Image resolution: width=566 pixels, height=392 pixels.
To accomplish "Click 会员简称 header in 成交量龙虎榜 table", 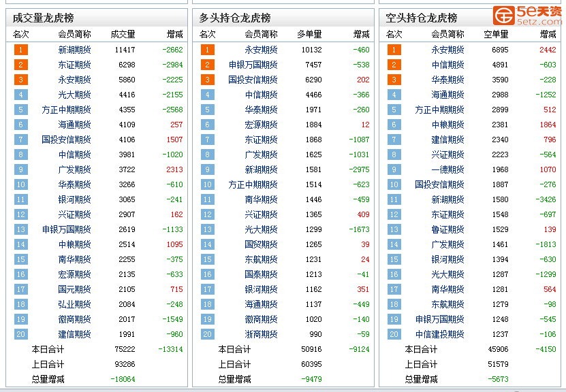I will 74,34.
